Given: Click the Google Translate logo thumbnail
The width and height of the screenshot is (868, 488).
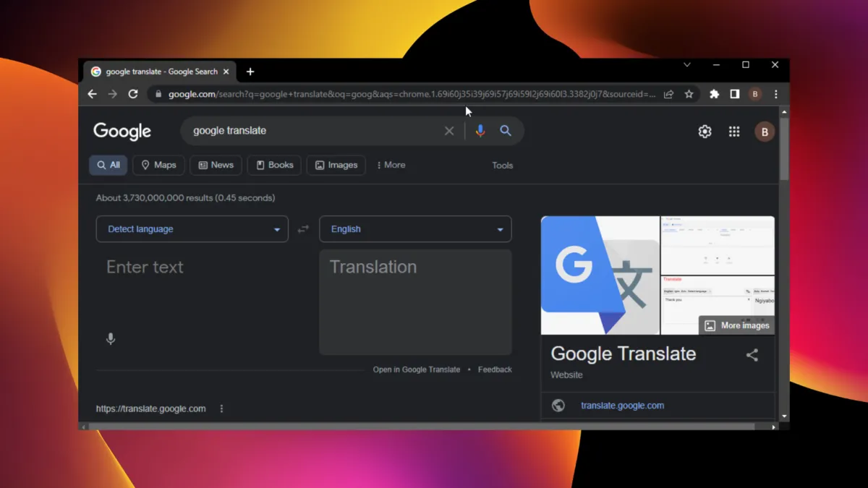Looking at the screenshot, I should [600, 275].
